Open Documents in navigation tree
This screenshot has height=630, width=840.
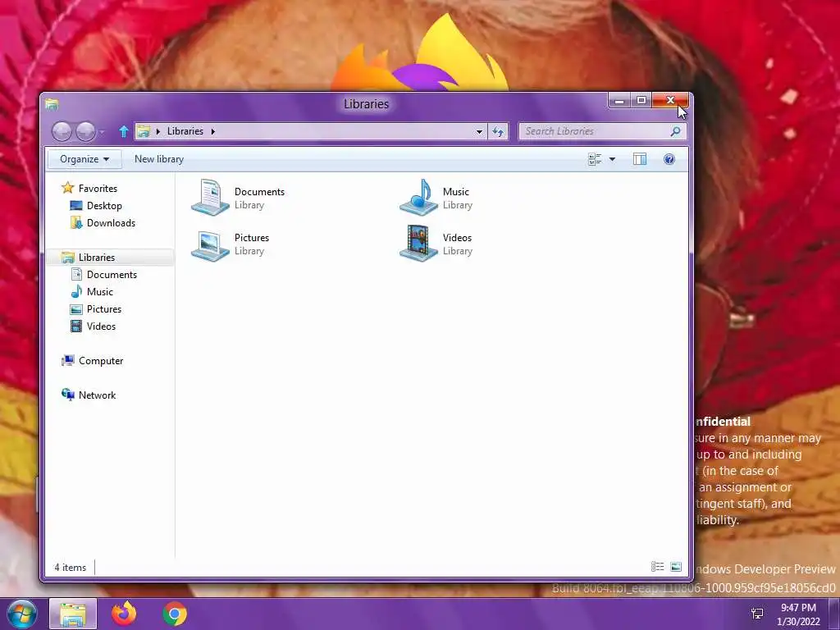click(112, 275)
